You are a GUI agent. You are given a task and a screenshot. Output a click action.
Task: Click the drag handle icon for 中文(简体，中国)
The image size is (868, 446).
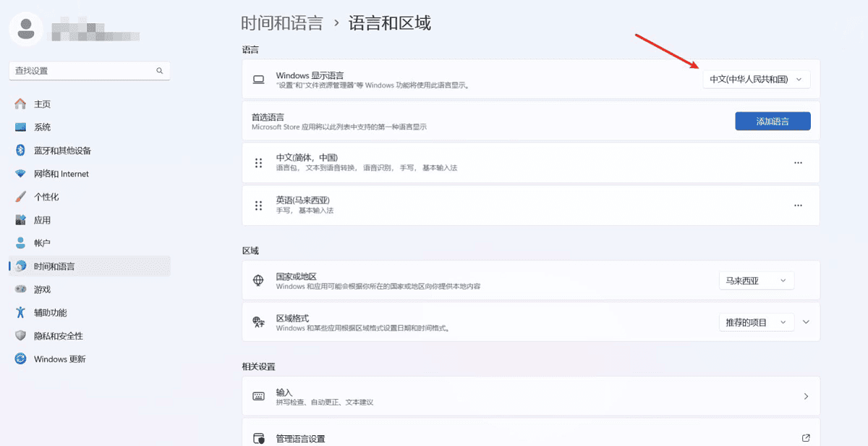(258, 163)
